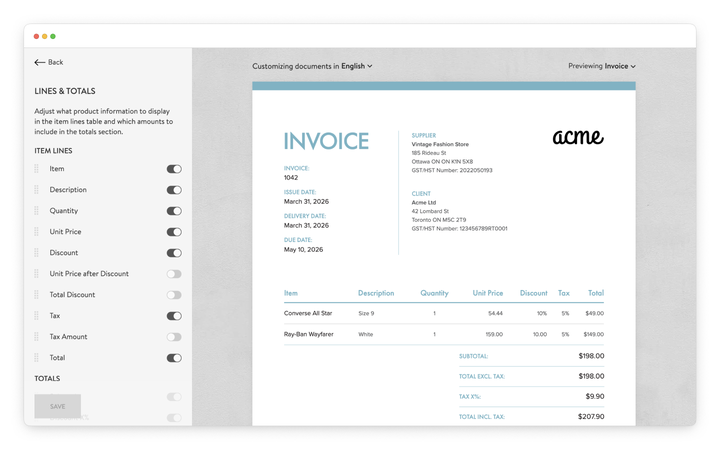Grab the drag handle beside Tax
Image resolution: width=720 pixels, height=450 pixels.
pos(37,315)
